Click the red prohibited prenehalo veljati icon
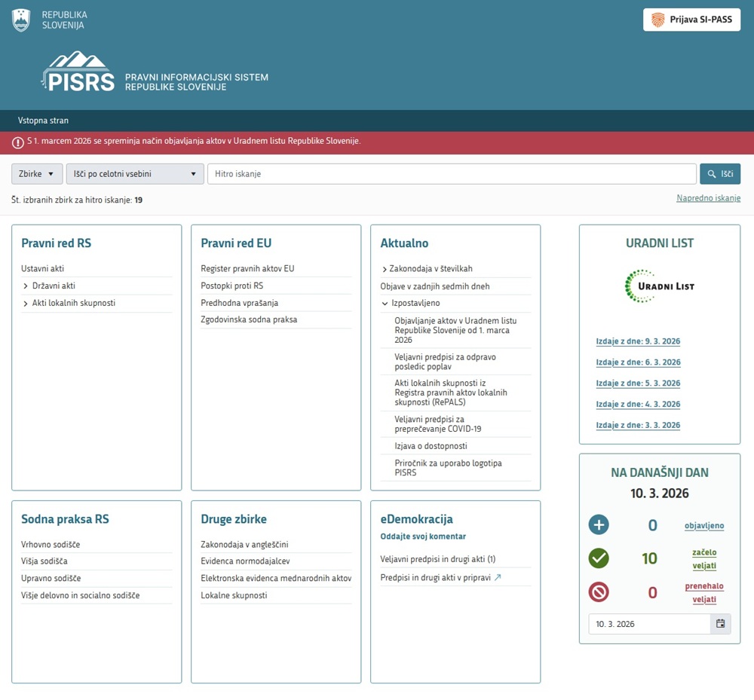The height and width of the screenshot is (700, 754). pos(598,592)
